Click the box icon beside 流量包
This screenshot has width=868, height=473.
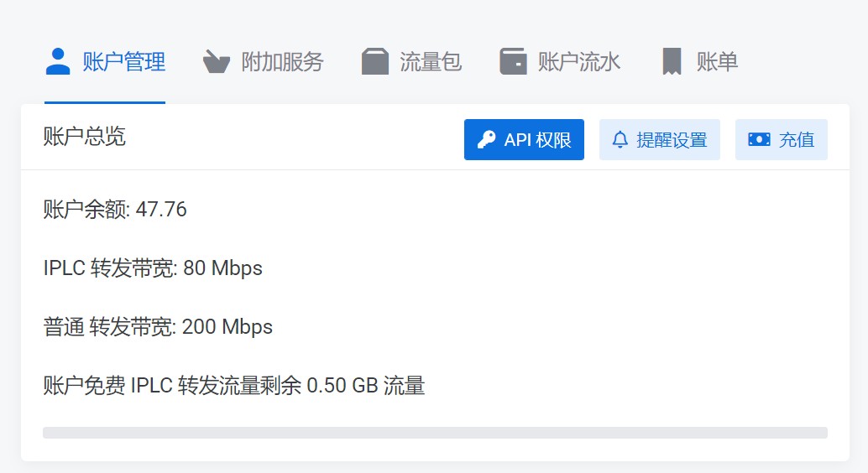[x=374, y=61]
